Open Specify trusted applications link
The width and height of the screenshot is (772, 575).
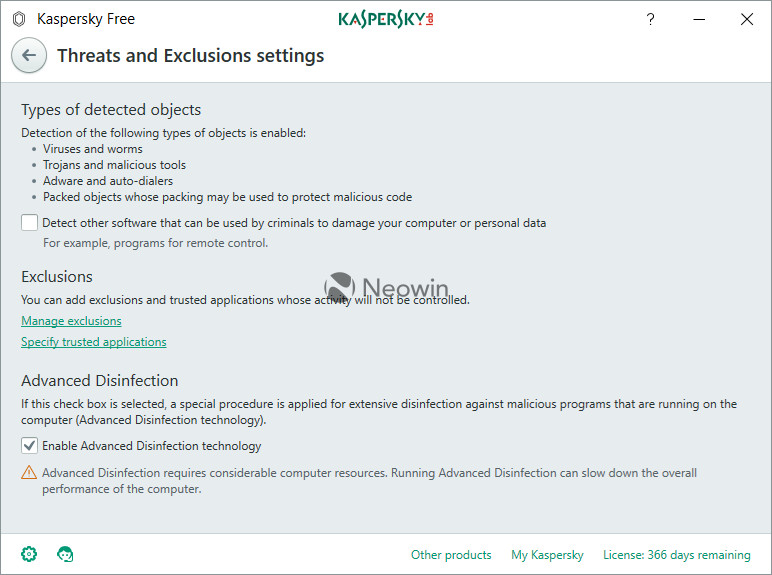[94, 342]
